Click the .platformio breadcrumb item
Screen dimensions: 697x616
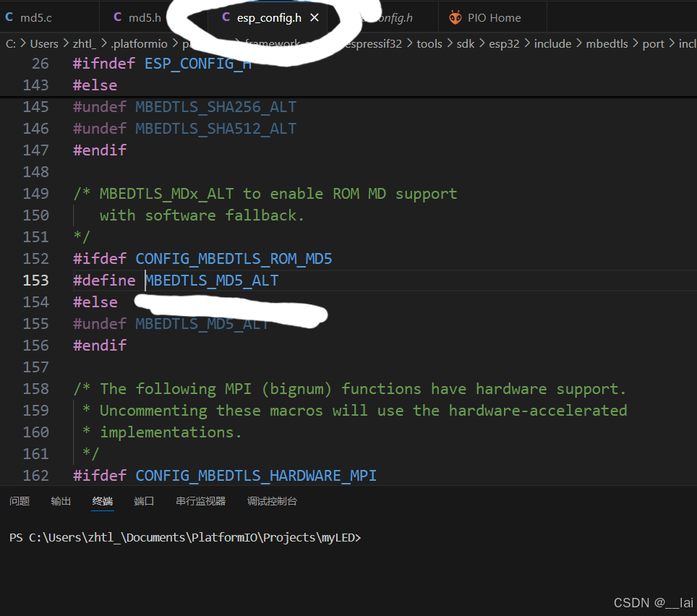pyautogui.click(x=140, y=43)
